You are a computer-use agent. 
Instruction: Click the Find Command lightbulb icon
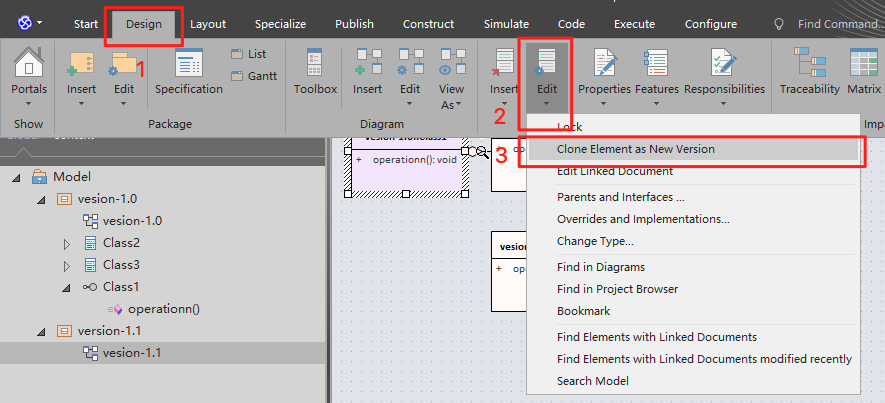pyautogui.click(x=779, y=24)
